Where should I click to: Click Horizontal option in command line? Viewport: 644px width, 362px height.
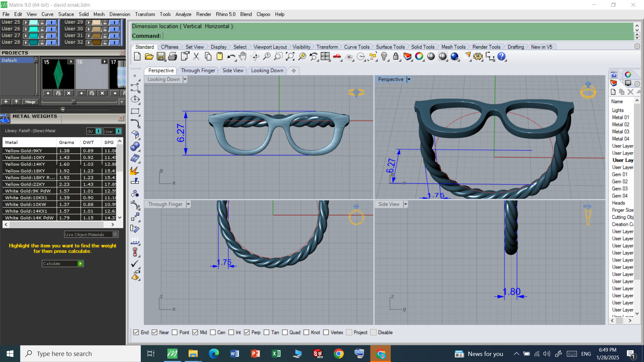[x=217, y=26]
